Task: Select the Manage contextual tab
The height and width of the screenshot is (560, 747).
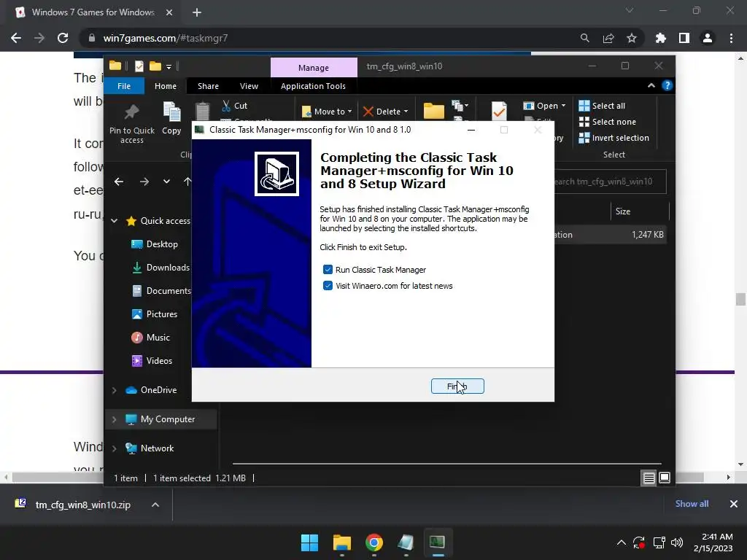Action: (x=314, y=68)
